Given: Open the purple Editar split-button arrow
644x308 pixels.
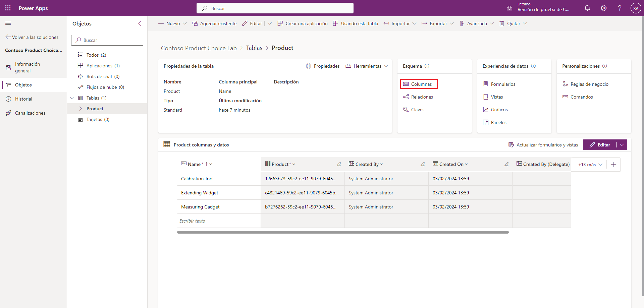Looking at the screenshot, I should pyautogui.click(x=622, y=145).
